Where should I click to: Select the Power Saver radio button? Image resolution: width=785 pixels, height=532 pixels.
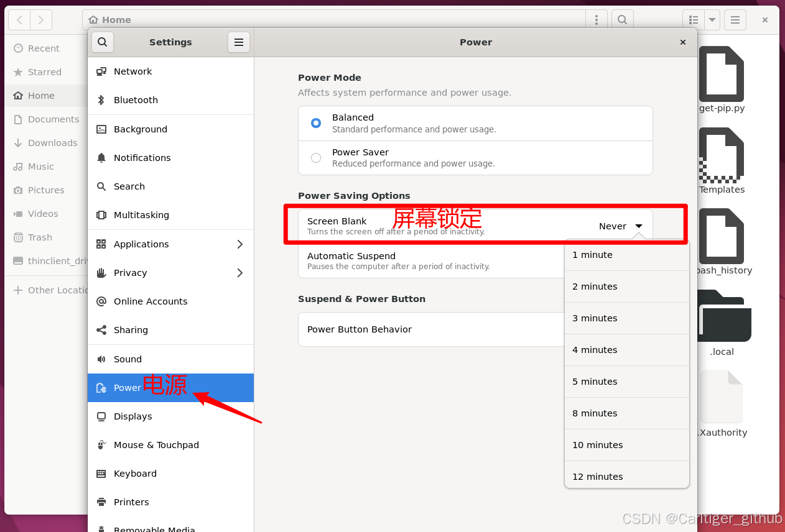[316, 158]
